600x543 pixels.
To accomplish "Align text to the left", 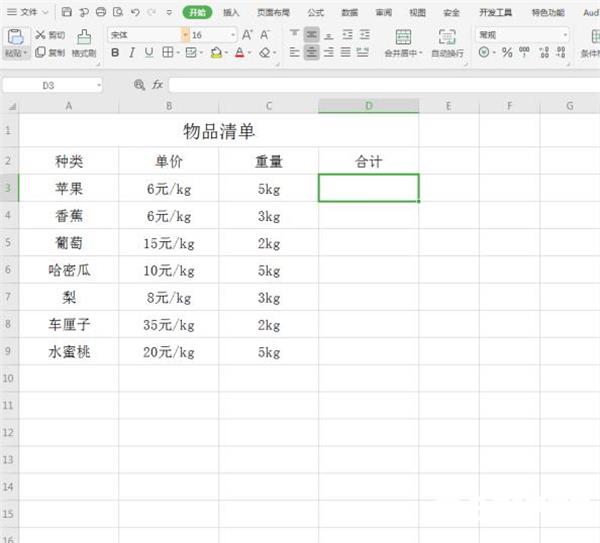I will coord(294,52).
